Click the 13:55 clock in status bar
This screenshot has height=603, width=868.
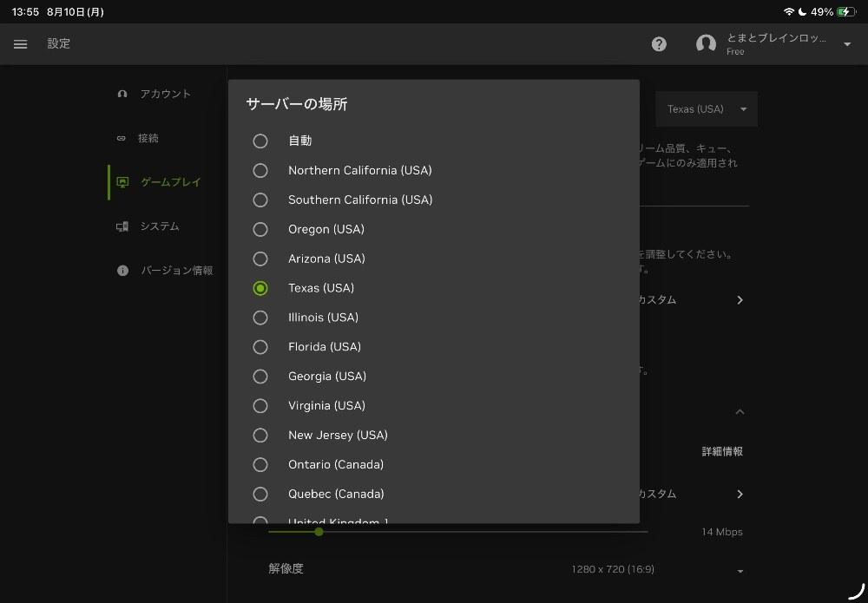tap(25, 11)
